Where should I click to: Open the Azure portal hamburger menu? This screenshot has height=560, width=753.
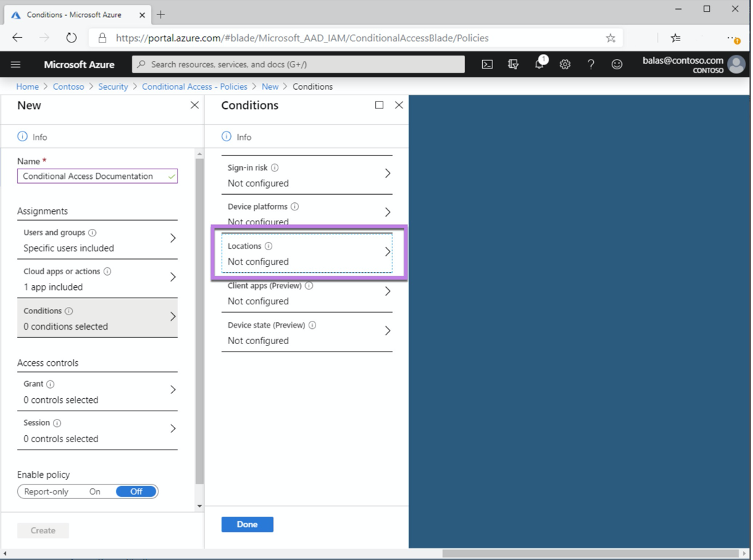pos(15,64)
